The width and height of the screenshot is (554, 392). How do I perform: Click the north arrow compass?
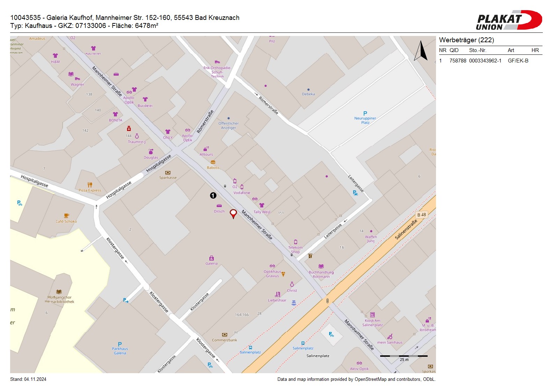coord(421,51)
